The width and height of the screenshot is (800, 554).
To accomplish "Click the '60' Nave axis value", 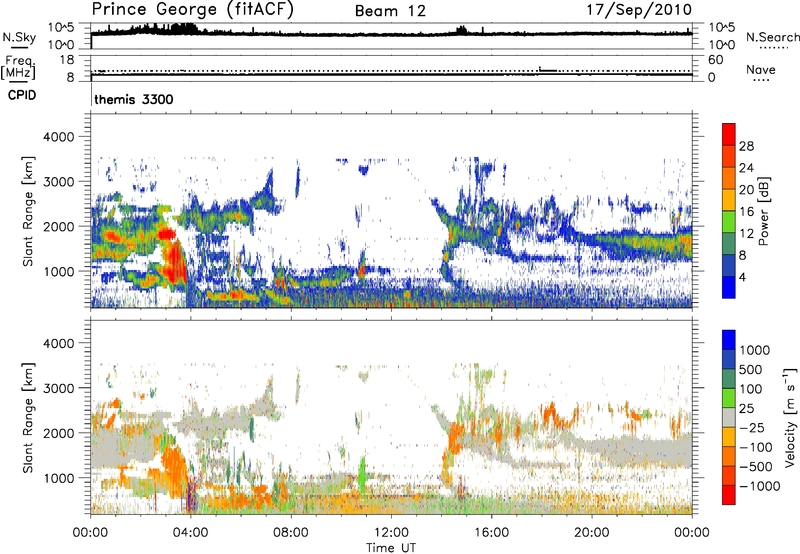I will [715, 60].
